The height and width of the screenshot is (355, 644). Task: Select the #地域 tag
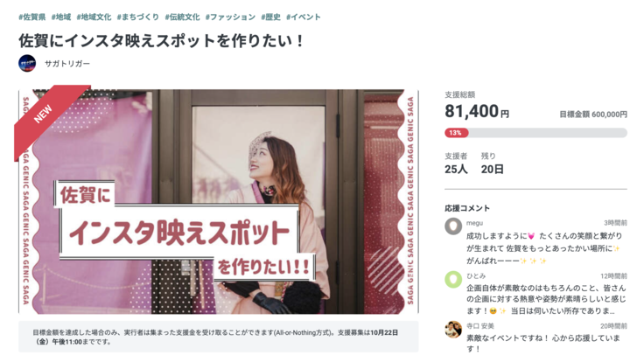point(61,17)
